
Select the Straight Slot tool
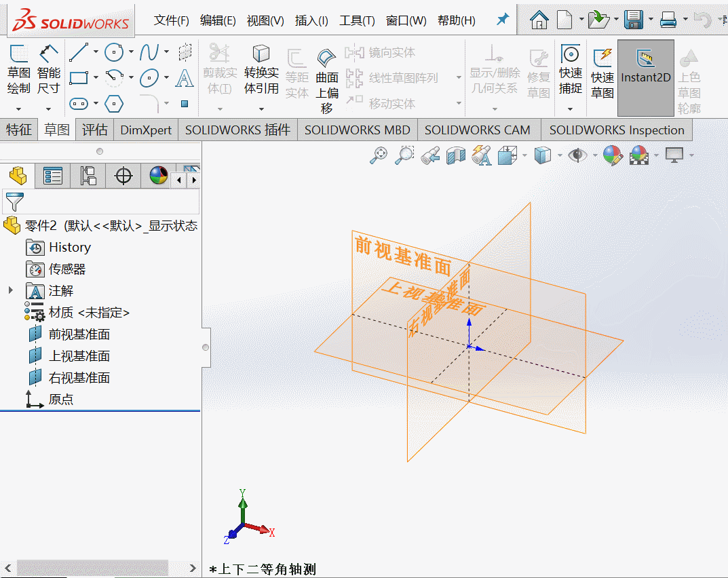tap(79, 104)
